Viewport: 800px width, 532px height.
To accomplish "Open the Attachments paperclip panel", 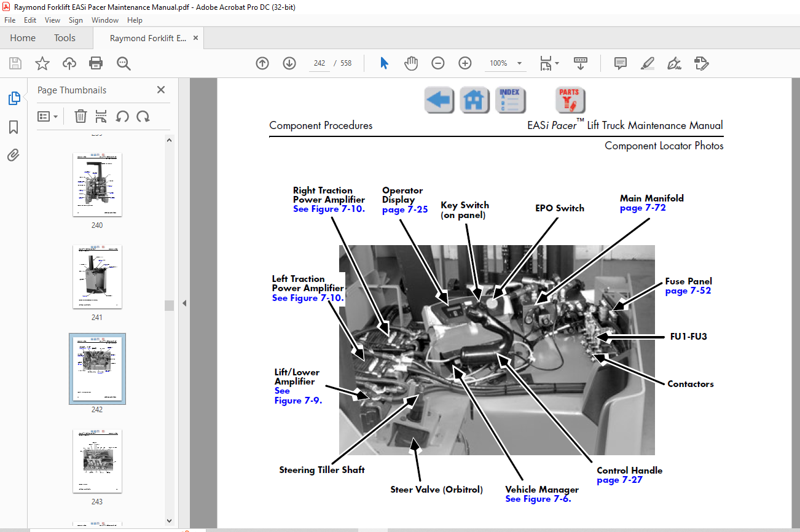I will pyautogui.click(x=14, y=155).
